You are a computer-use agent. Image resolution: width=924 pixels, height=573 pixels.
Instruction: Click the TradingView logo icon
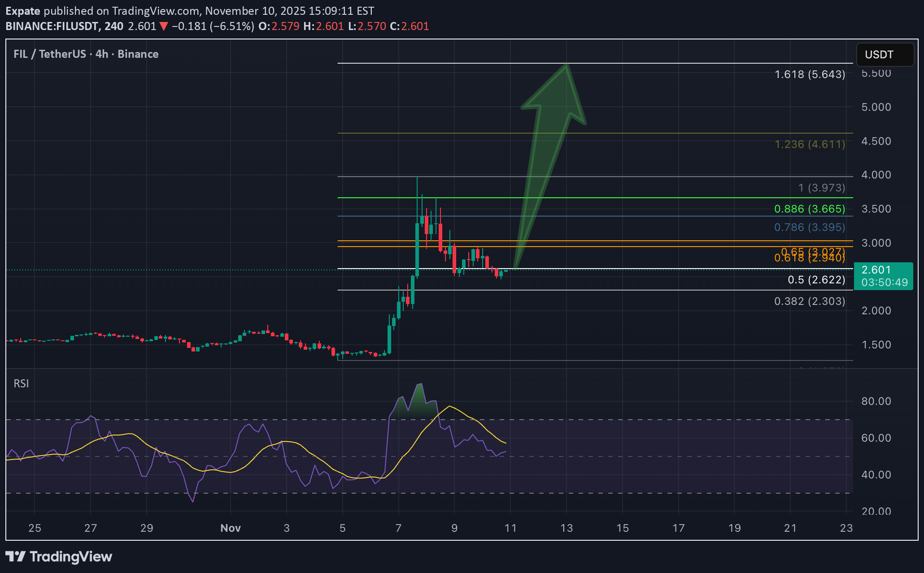click(15, 557)
